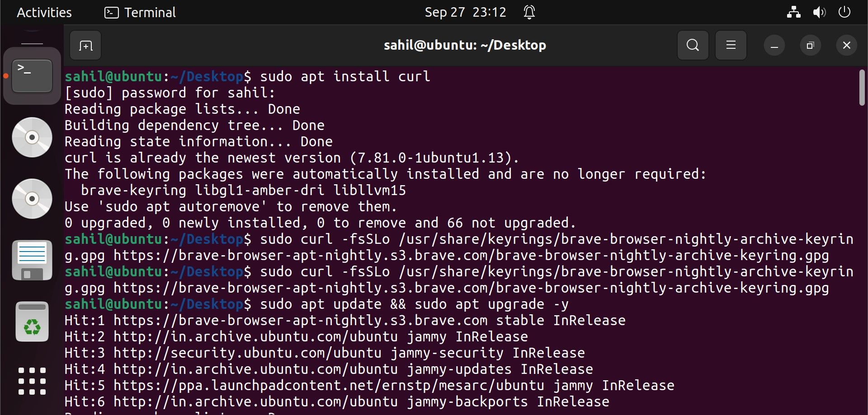Click the power icon in the top bar
868x415 pixels.
point(844,12)
